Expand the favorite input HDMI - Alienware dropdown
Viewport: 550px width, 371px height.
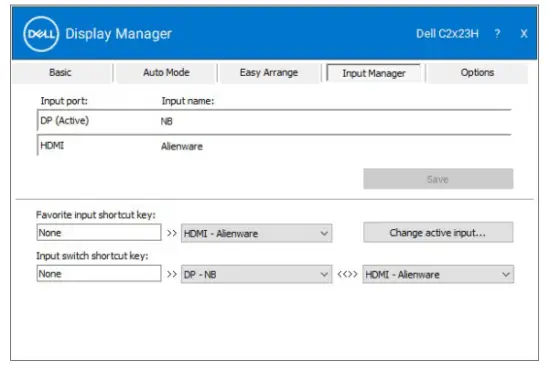pyautogui.click(x=256, y=233)
